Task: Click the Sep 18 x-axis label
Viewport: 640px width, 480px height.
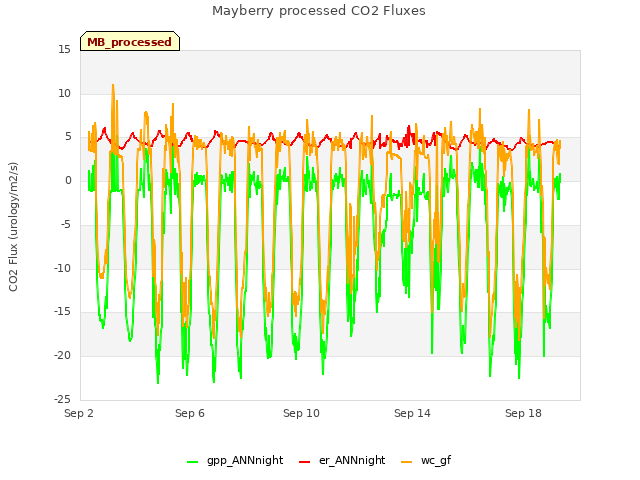Action: [523, 413]
